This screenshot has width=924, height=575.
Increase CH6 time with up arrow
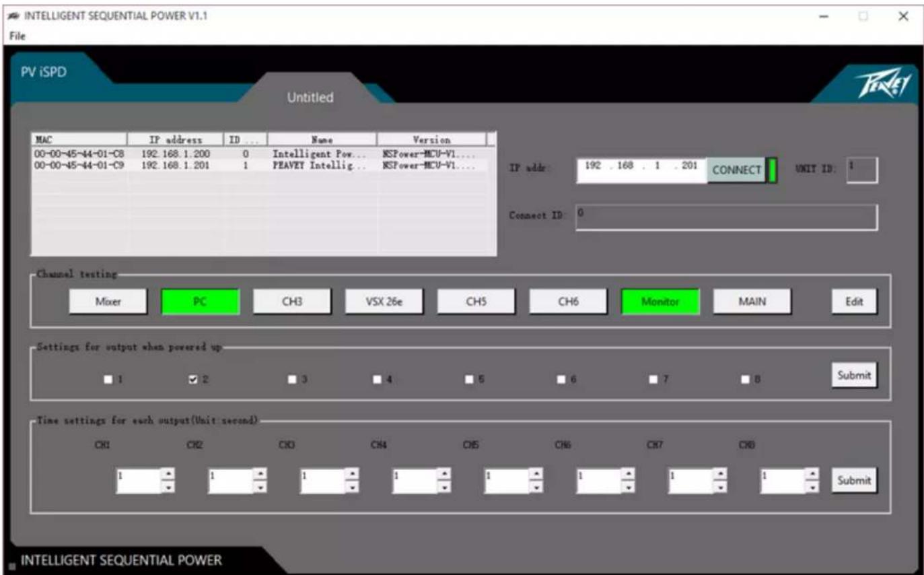(x=629, y=475)
